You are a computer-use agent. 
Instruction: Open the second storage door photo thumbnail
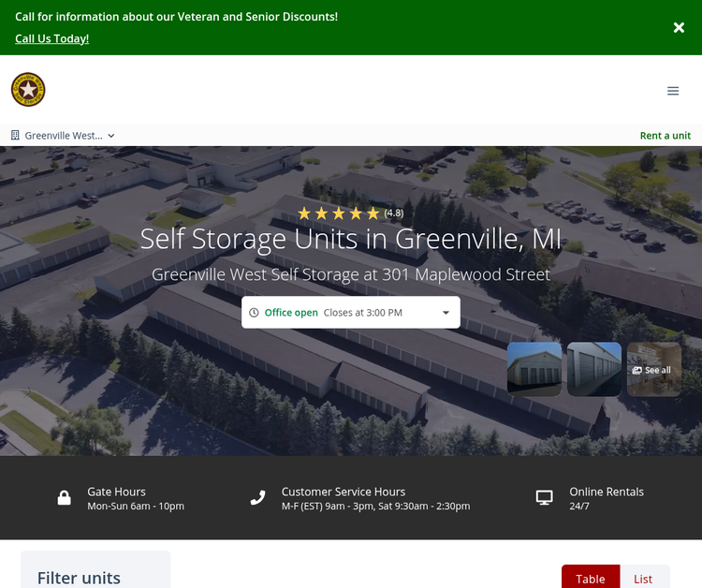593,369
